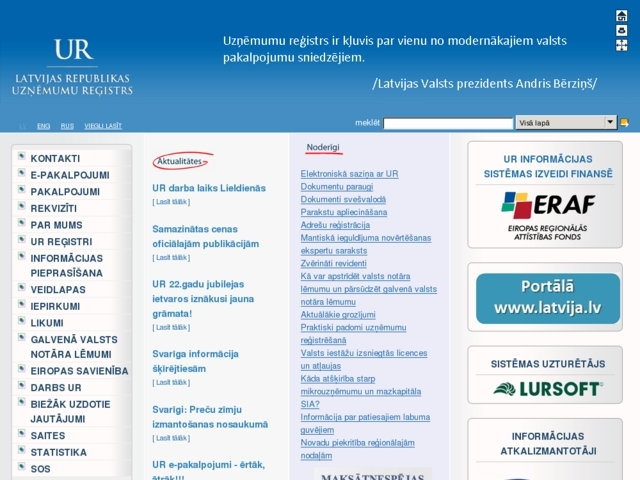This screenshot has width=640, height=480.
Task: Open Kā var apstrīdēt valsts notāra lēmumu
Action: (x=369, y=289)
